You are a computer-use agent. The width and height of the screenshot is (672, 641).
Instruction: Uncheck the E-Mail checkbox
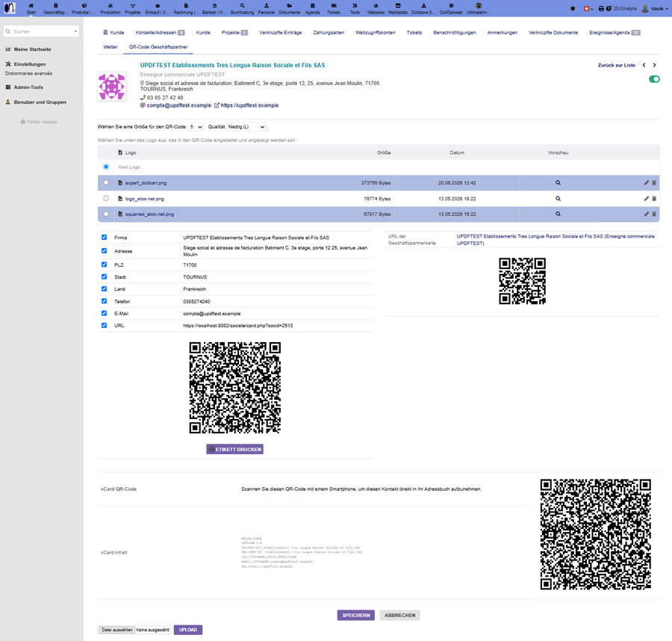pos(104,313)
